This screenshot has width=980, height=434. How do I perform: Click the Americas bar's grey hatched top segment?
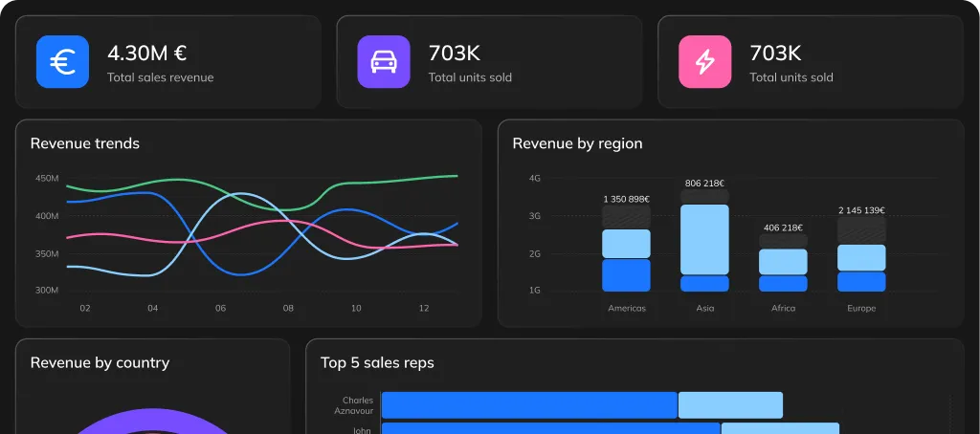(626, 217)
